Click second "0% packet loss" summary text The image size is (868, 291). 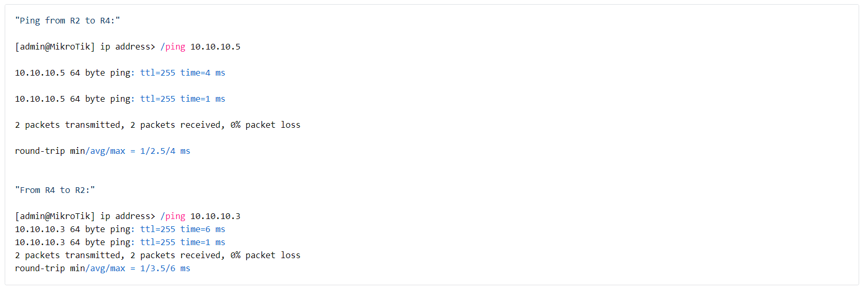coord(265,255)
